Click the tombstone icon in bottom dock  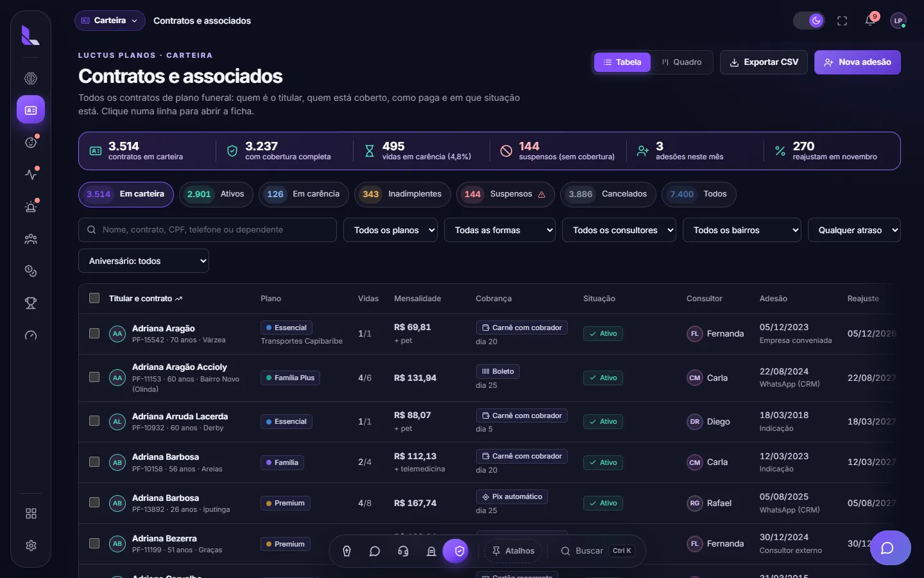[431, 551]
